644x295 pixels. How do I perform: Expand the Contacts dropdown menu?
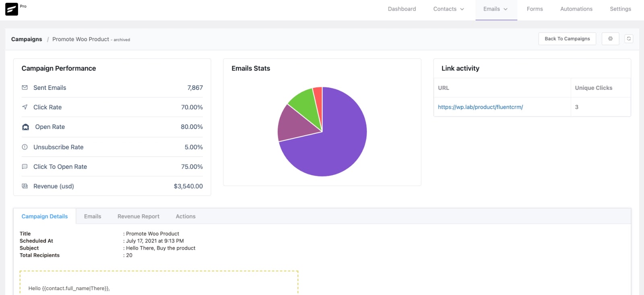[448, 9]
